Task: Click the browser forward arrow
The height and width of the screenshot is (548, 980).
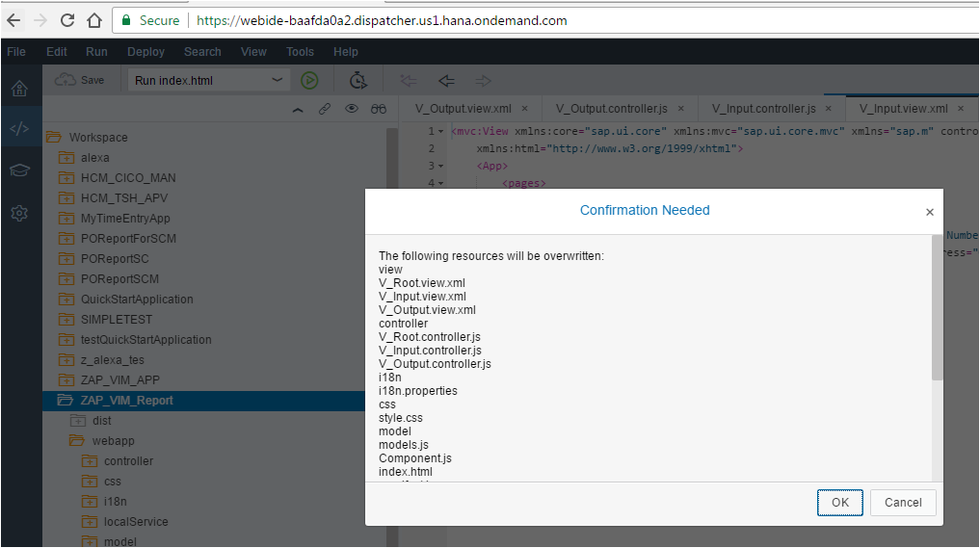Action: (x=40, y=20)
